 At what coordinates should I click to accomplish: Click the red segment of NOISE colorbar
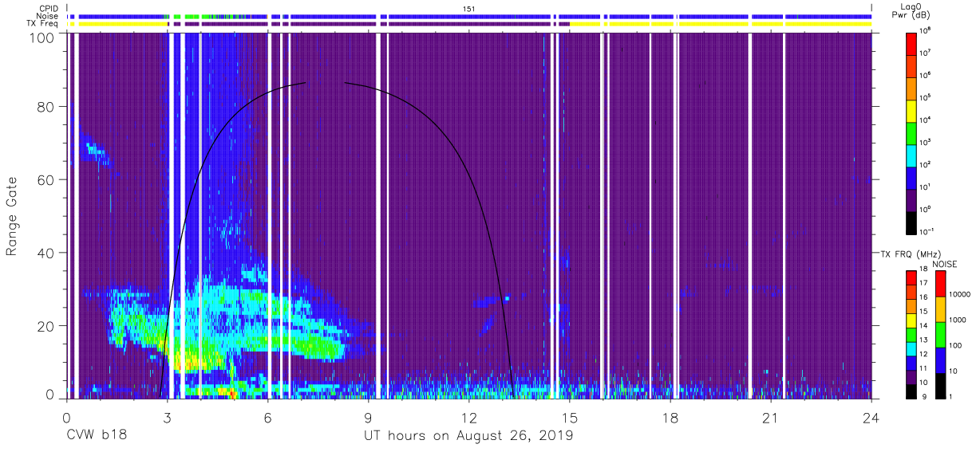click(940, 284)
